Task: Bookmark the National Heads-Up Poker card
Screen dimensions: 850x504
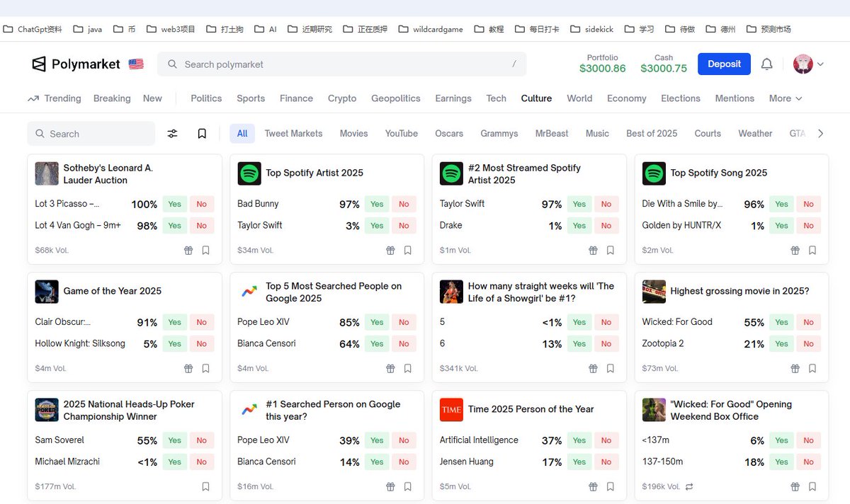Action: click(x=205, y=487)
